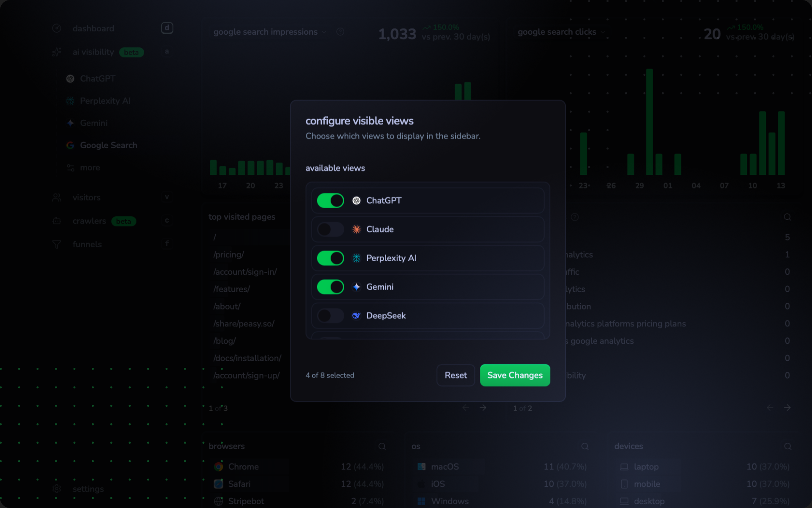This screenshot has height=508, width=812.
Task: Toggle off the ChatGPT view switch
Action: coord(330,201)
